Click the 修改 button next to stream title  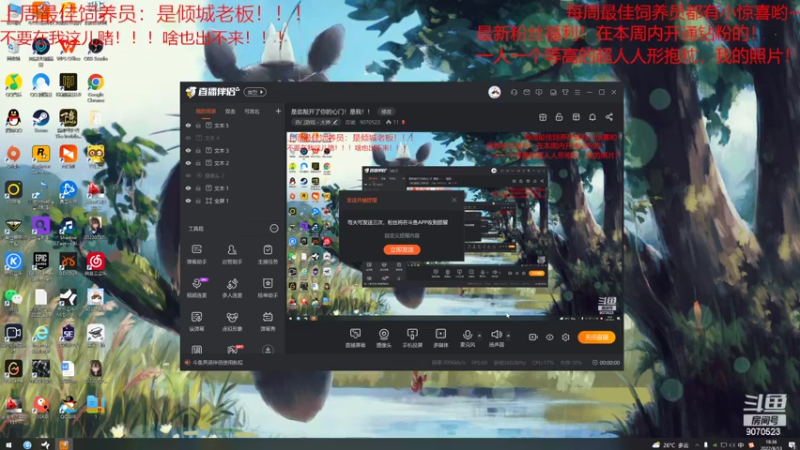click(386, 111)
